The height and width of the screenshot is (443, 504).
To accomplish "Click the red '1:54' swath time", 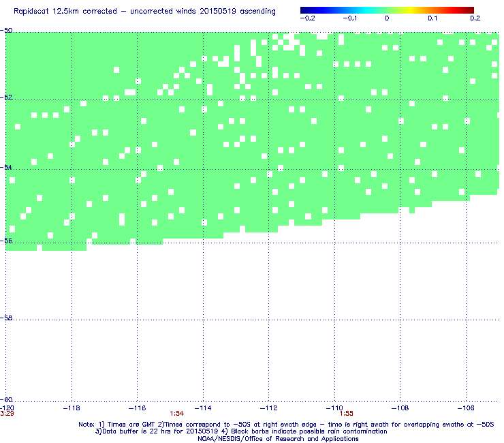I will [177, 414].
